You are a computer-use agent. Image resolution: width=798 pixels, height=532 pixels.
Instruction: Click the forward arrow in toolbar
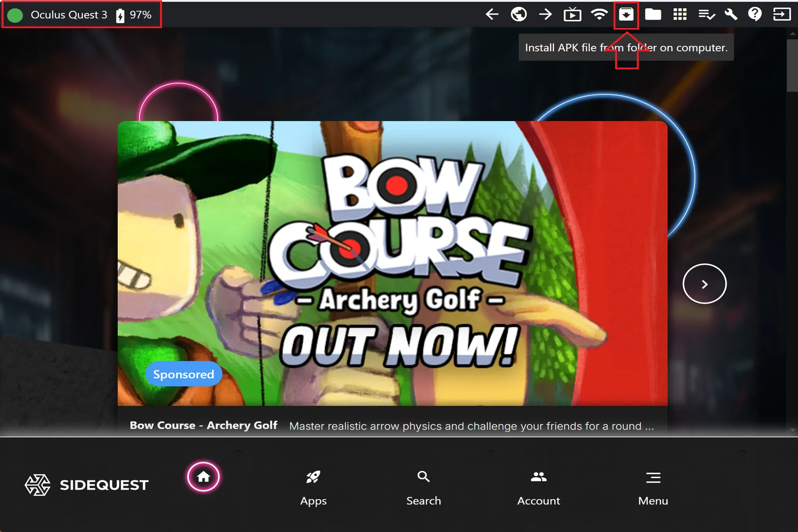545,15
